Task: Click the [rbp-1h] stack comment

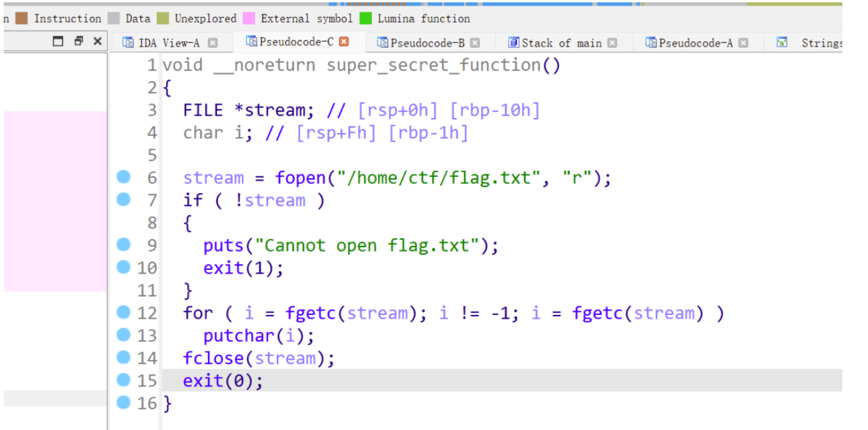Action: click(x=428, y=133)
